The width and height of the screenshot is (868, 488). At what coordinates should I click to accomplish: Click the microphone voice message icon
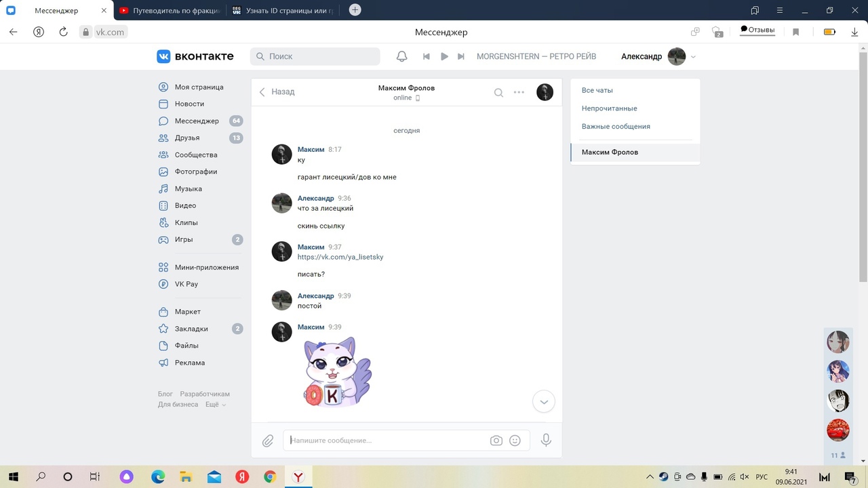point(546,441)
